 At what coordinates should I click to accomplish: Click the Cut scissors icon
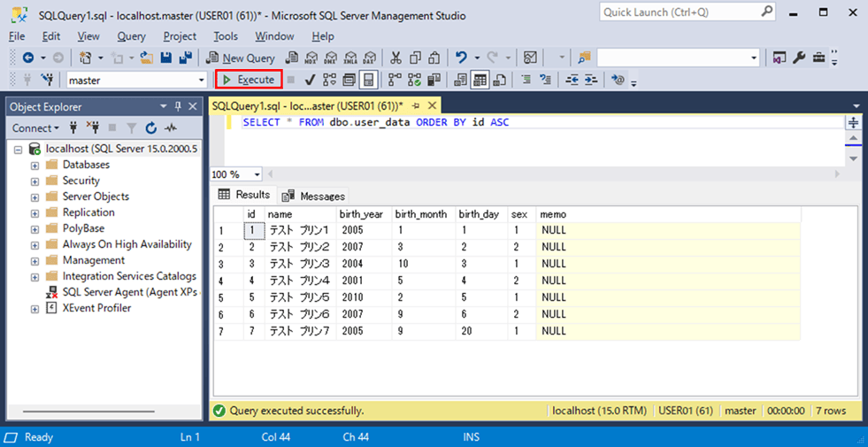pos(396,58)
